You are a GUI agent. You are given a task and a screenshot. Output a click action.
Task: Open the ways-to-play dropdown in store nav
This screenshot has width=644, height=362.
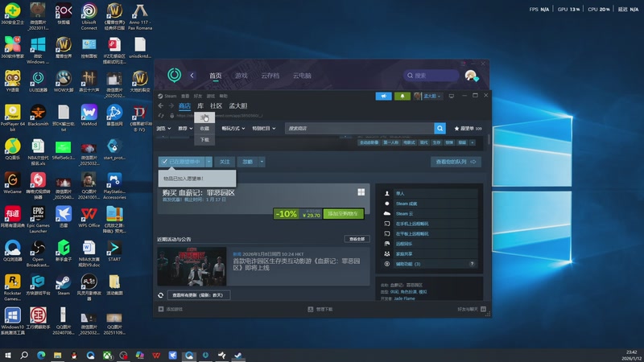tap(233, 129)
